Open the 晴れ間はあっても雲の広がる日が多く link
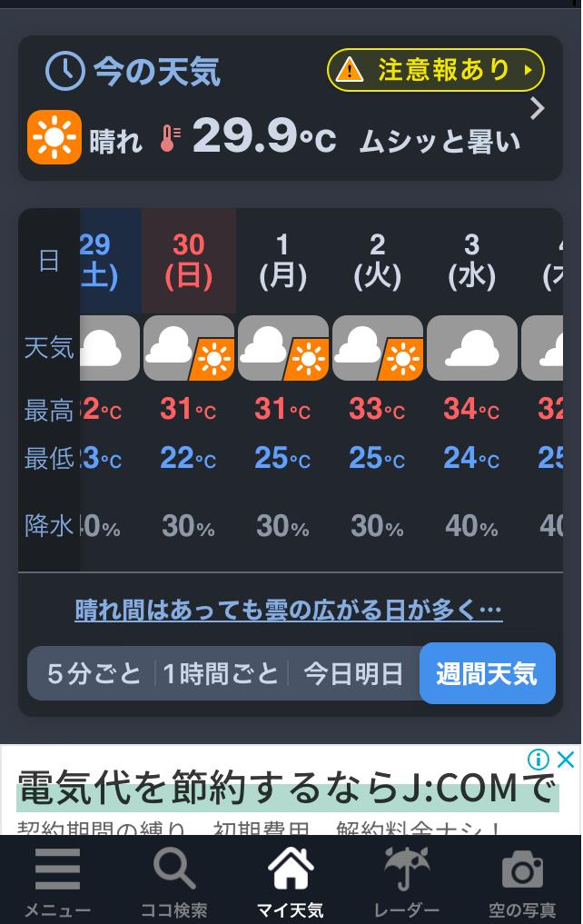 (x=289, y=610)
